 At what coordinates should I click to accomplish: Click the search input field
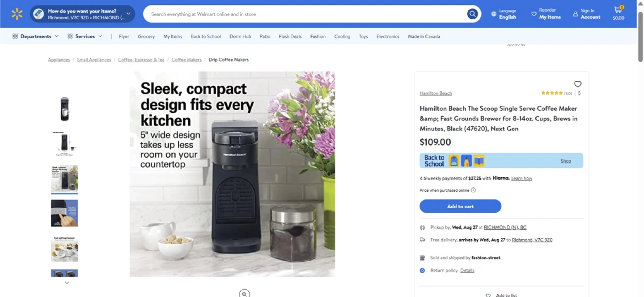pyautogui.click(x=304, y=14)
